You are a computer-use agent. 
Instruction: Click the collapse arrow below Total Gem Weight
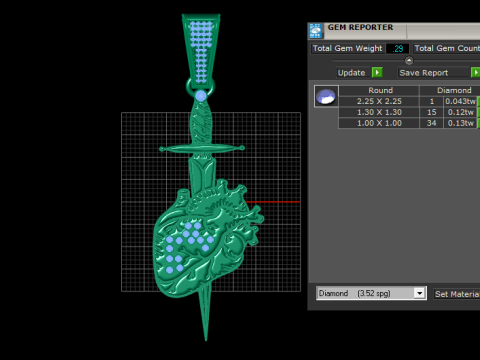tap(409, 61)
